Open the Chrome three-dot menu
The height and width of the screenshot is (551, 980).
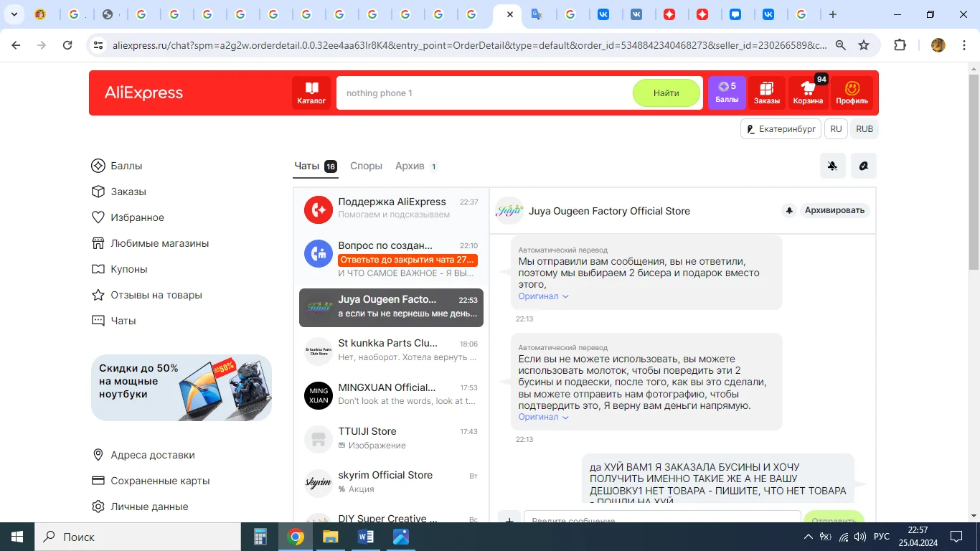pos(963,45)
